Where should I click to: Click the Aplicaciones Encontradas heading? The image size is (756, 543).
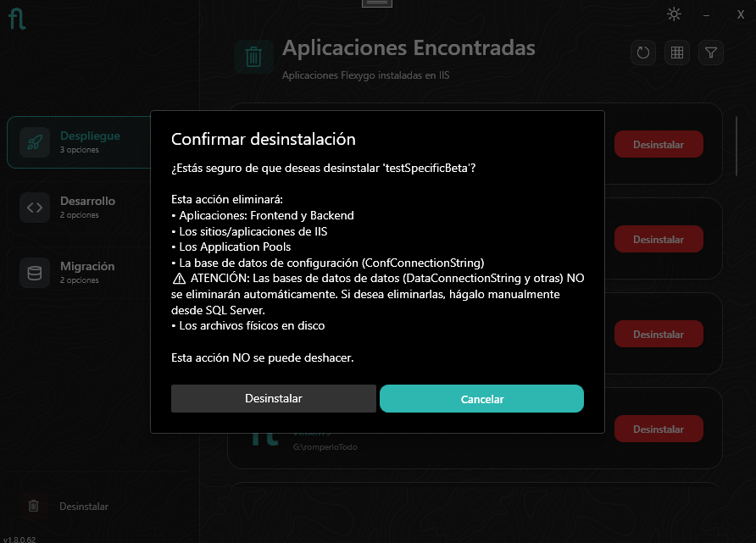click(x=409, y=47)
